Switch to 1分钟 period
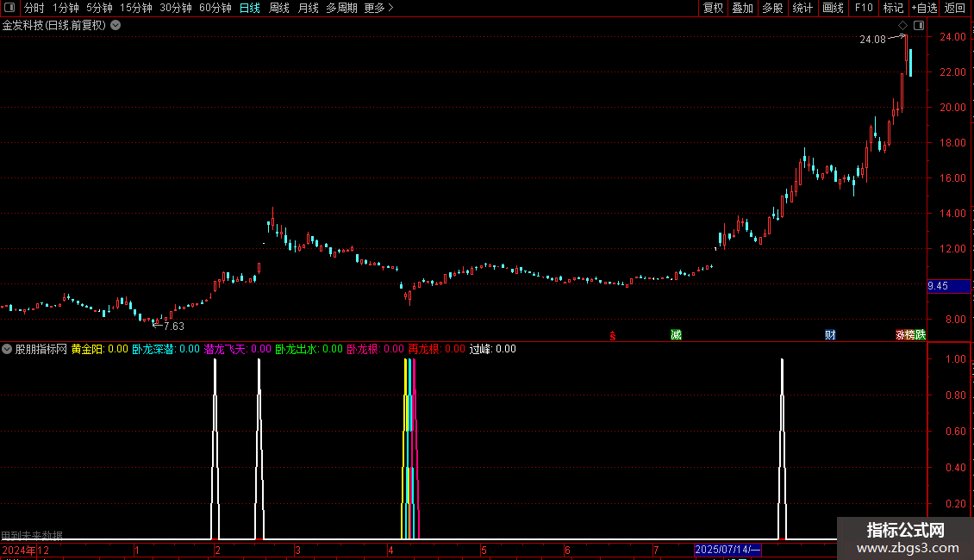Image resolution: width=974 pixels, height=560 pixels. [66, 8]
